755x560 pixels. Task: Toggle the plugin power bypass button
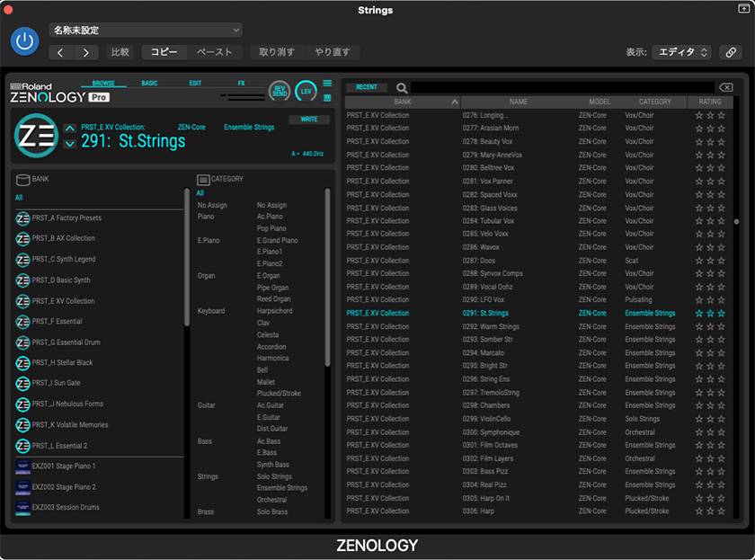[24, 41]
